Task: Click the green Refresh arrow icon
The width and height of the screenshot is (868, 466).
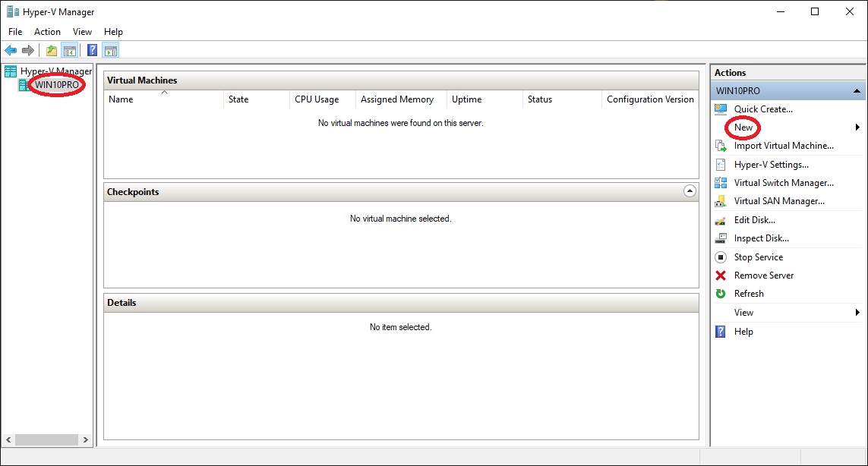Action: 721,294
